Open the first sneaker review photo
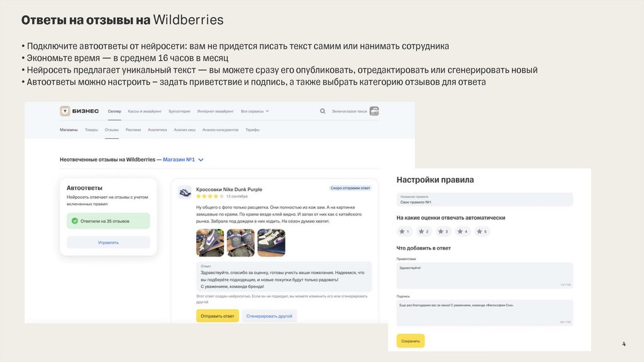The width and height of the screenshot is (644, 362). pos(210,242)
